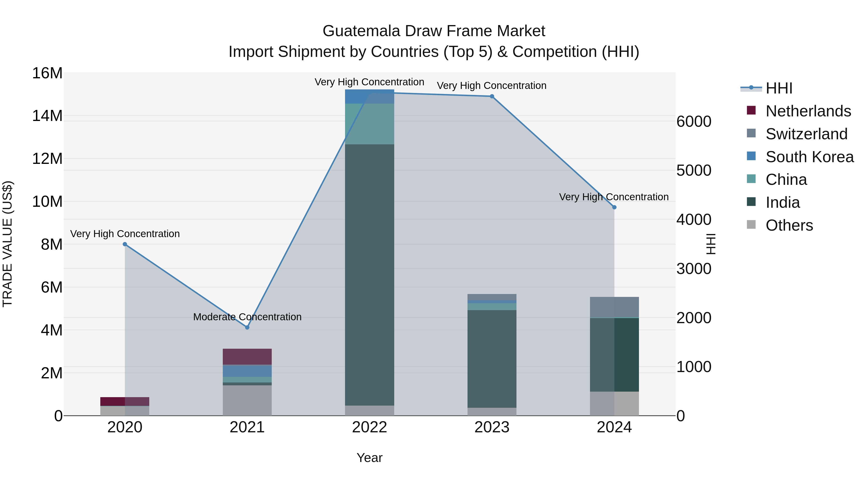Click the Others segment of 2021 bar
868x488 pixels.
pyautogui.click(x=247, y=401)
